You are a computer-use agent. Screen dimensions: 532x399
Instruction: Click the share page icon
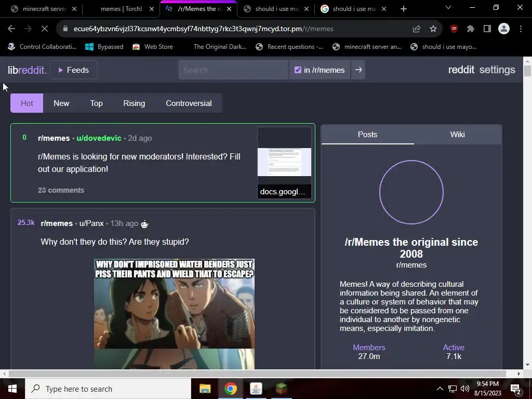pyautogui.click(x=417, y=29)
